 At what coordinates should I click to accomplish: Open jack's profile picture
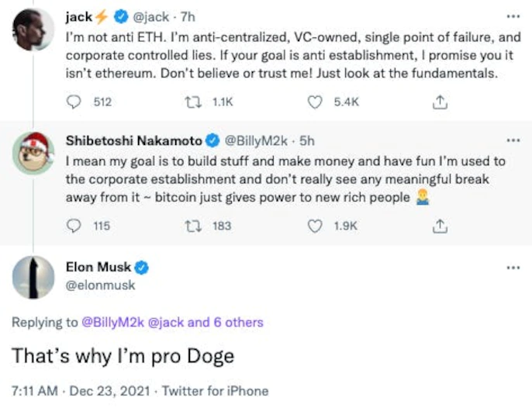33,31
